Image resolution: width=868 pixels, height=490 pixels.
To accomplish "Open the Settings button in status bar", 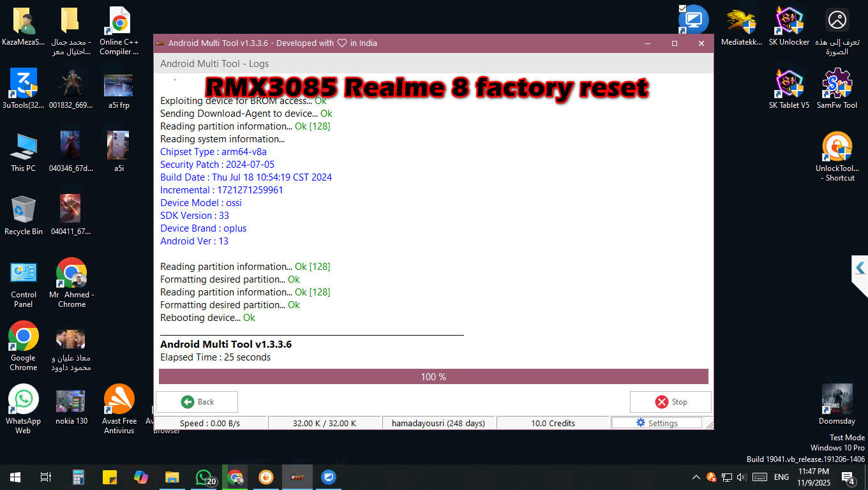I will coord(657,423).
